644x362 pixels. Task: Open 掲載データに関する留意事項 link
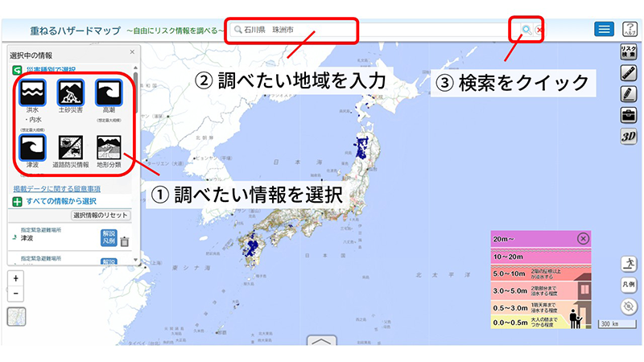56,189
